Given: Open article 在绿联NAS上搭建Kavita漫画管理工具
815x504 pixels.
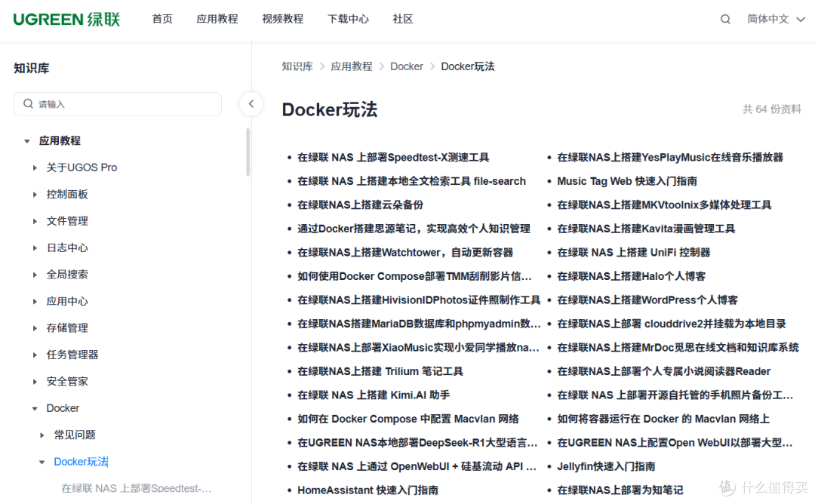Looking at the screenshot, I should click(646, 229).
